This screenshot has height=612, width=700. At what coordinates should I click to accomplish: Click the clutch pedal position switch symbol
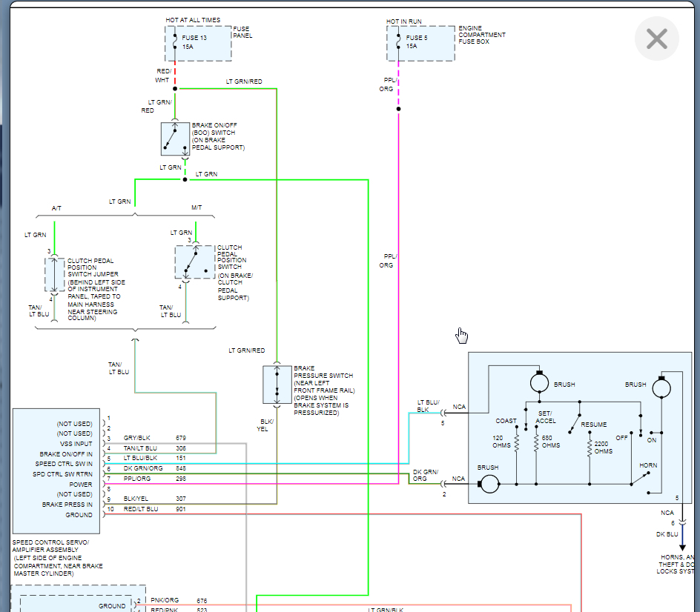tap(195, 262)
